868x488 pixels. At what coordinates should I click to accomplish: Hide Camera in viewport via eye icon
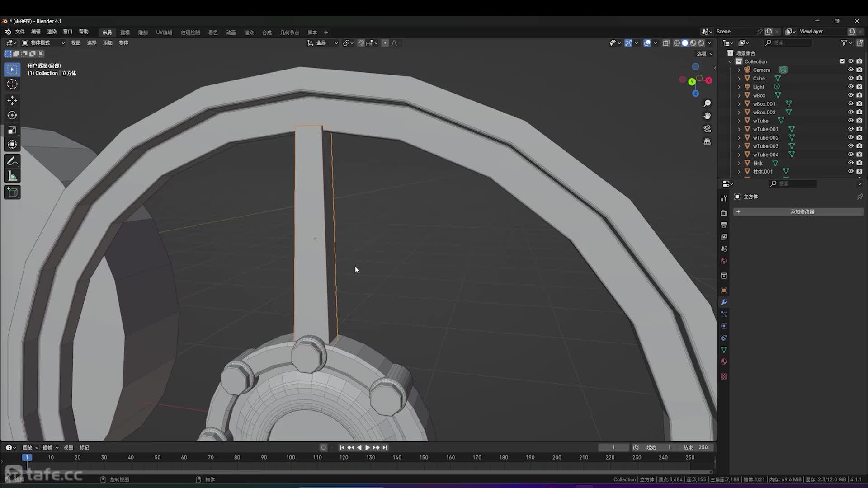tap(850, 70)
